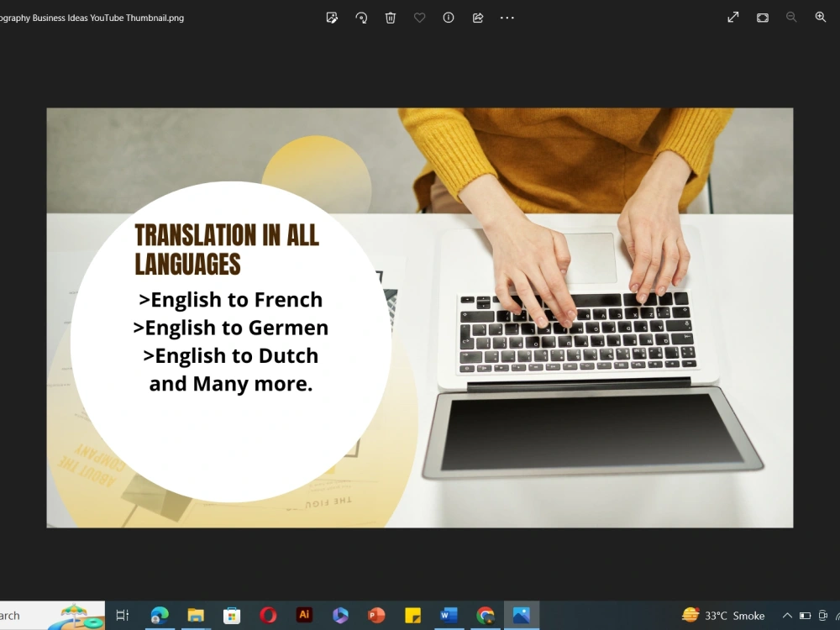Image resolution: width=840 pixels, height=630 pixels.
Task: Add photo to favorites with heart icon
Action: [x=419, y=18]
